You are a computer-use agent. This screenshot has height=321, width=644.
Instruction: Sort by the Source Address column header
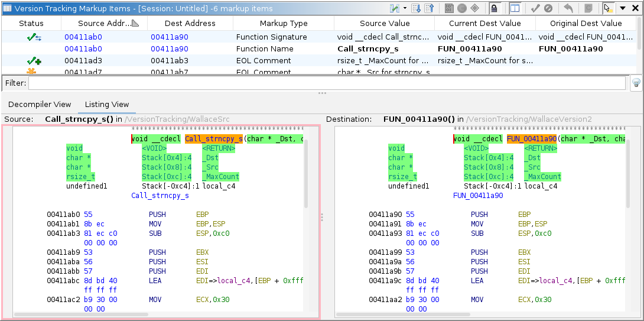[x=104, y=23]
